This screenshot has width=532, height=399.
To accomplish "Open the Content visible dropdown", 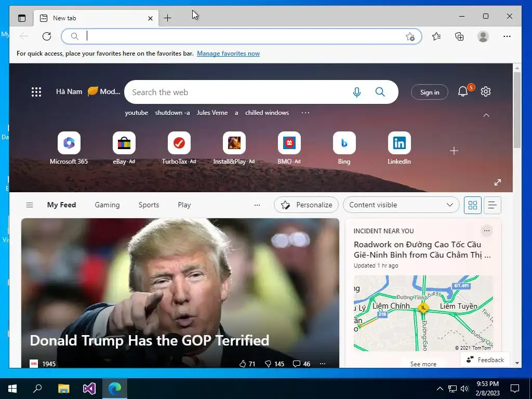I will point(401,205).
